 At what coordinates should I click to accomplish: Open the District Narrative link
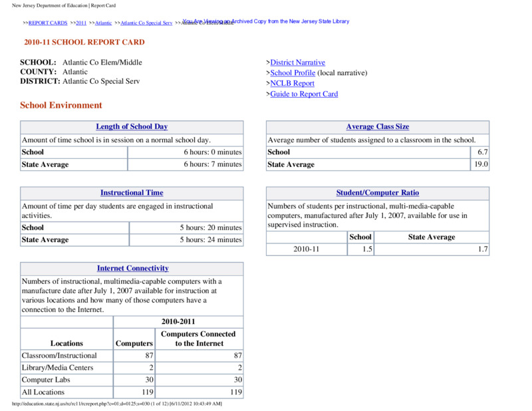click(297, 63)
